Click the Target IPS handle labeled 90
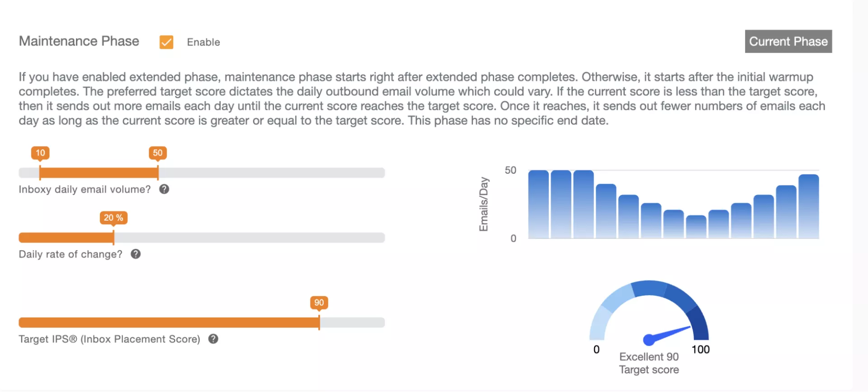Screen dimensions: 868x392 point(319,322)
